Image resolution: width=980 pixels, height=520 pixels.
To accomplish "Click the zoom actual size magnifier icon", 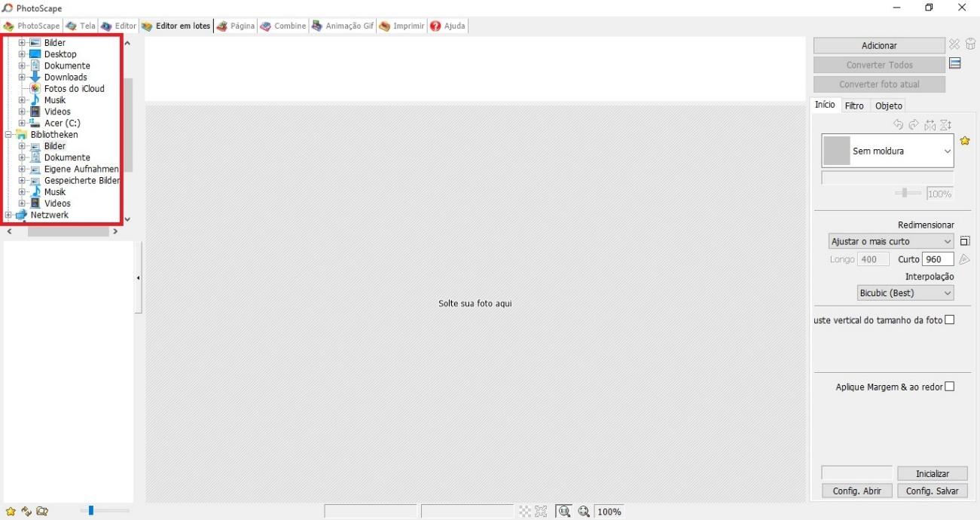I will coord(563,512).
